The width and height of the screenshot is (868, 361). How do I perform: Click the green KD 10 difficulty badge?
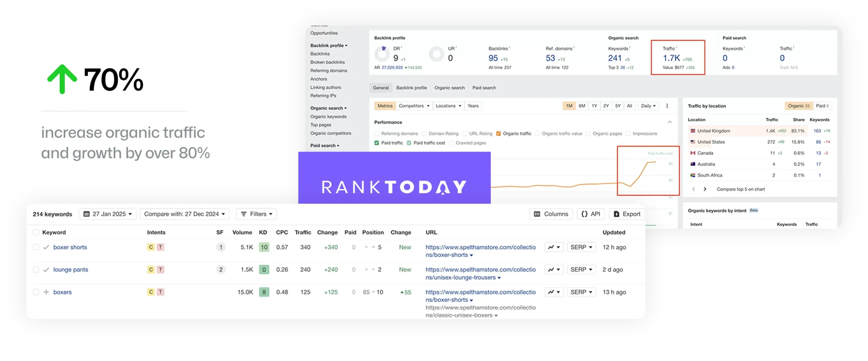coord(264,247)
